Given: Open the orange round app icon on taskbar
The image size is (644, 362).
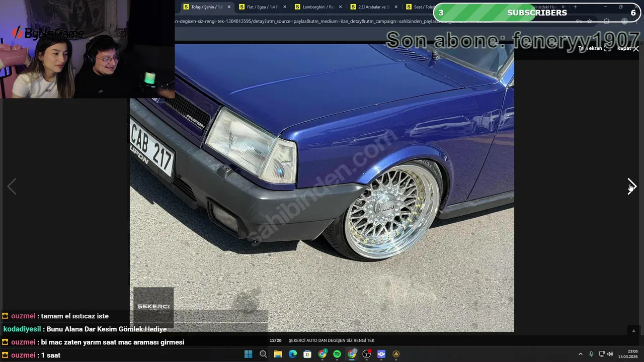Looking at the screenshot, I should 396,354.
